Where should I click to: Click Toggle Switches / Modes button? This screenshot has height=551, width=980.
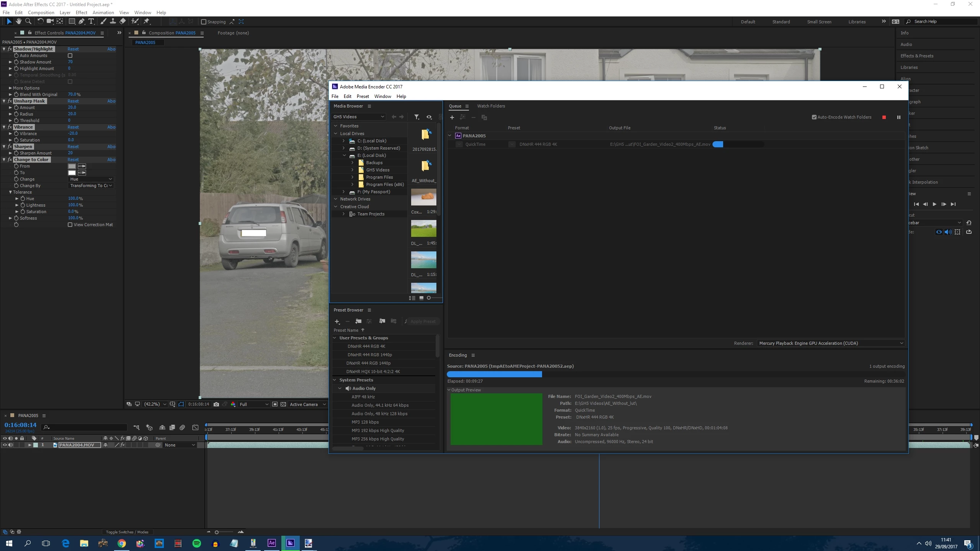pos(127,532)
